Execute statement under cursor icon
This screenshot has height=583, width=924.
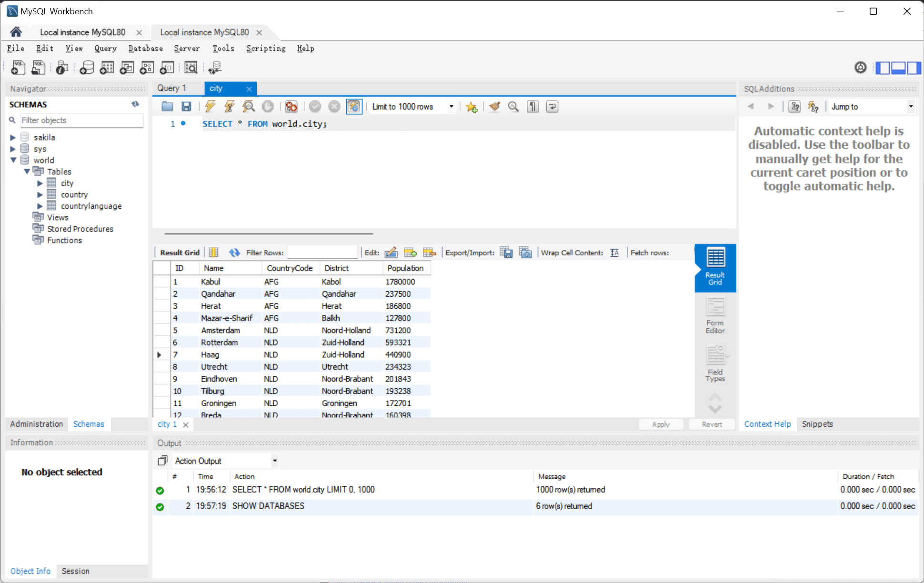click(x=230, y=107)
